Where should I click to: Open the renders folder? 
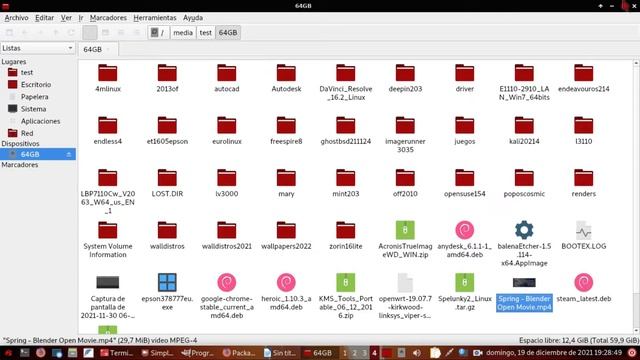point(584,178)
